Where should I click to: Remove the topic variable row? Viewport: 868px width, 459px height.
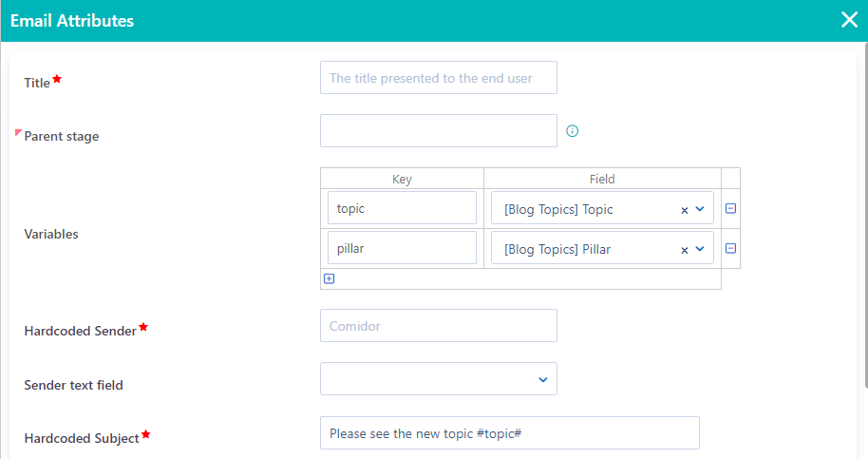pyautogui.click(x=730, y=209)
